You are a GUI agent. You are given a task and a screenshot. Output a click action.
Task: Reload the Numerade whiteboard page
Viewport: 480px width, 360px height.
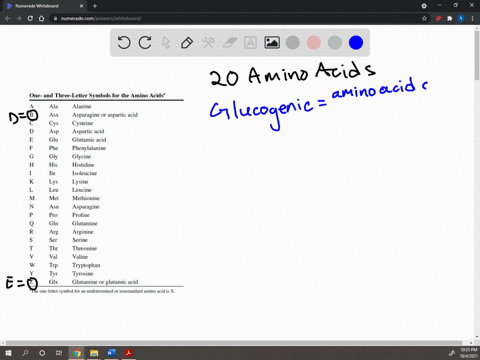[x=30, y=18]
